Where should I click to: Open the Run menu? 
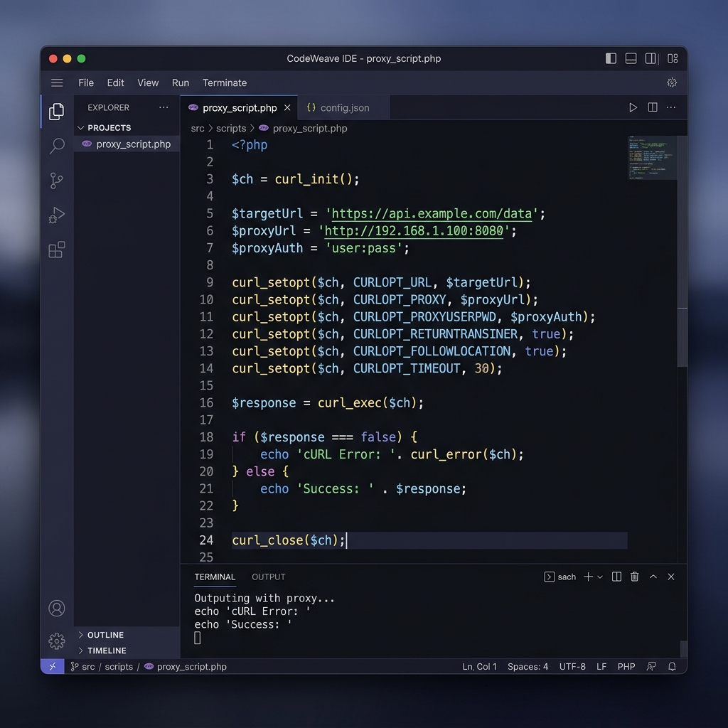pyautogui.click(x=180, y=82)
